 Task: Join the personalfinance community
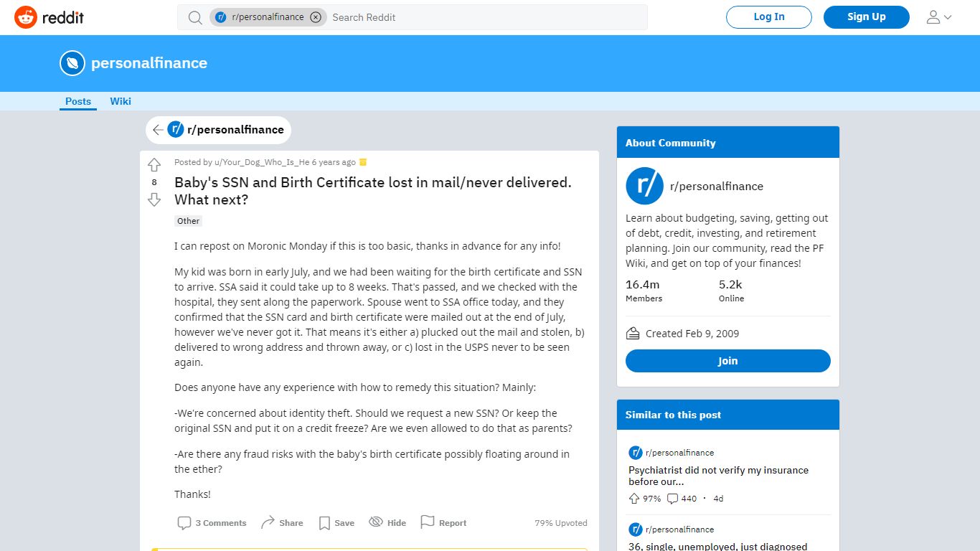(728, 361)
